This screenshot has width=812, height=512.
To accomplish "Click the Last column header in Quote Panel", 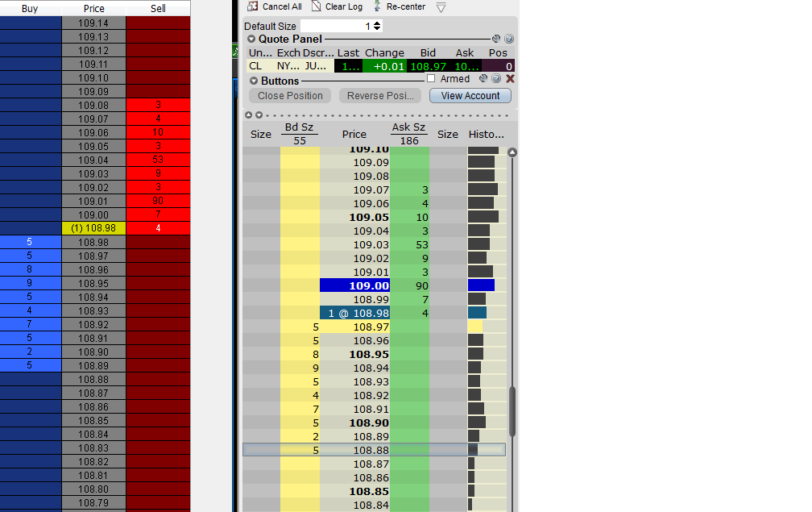I will [348, 53].
